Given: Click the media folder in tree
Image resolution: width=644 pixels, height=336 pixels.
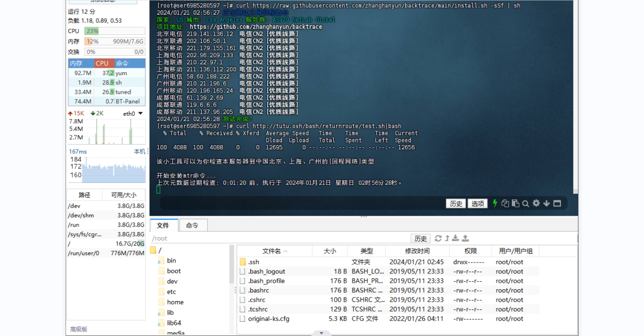Looking at the screenshot, I should (176, 333).
